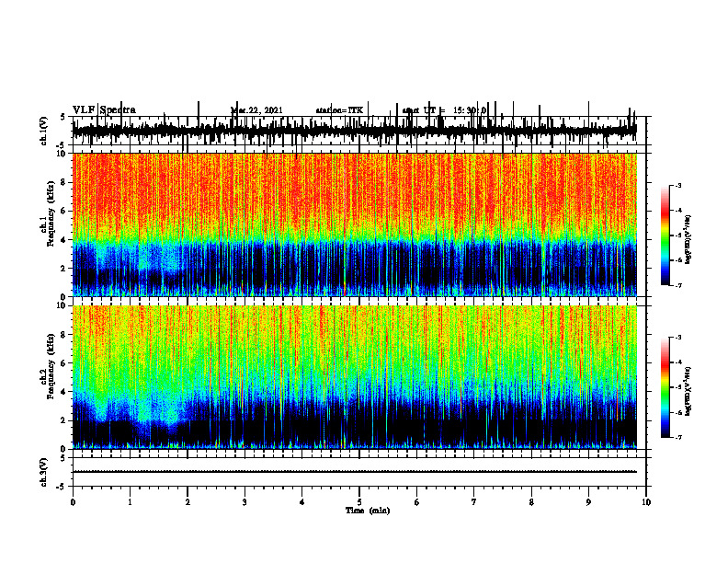Select the "ch.3(V)" axis label
The height and width of the screenshot is (563, 728).
(x=44, y=472)
